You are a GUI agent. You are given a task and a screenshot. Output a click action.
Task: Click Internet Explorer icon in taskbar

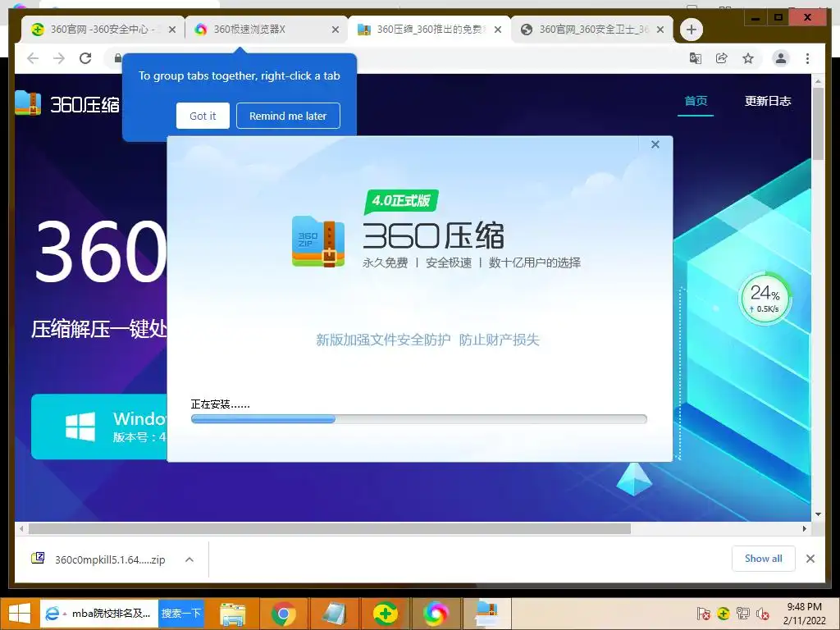pyautogui.click(x=52, y=614)
